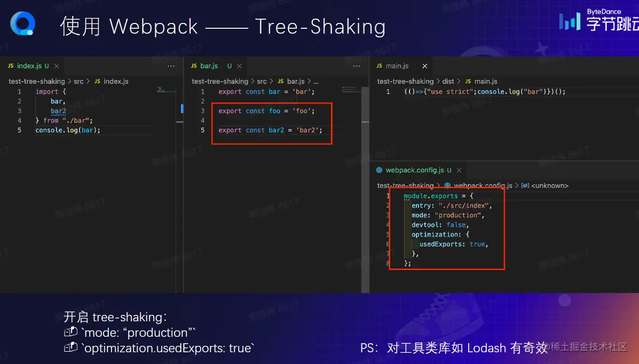Click the minimap in the bar.js editor

[x=351, y=89]
